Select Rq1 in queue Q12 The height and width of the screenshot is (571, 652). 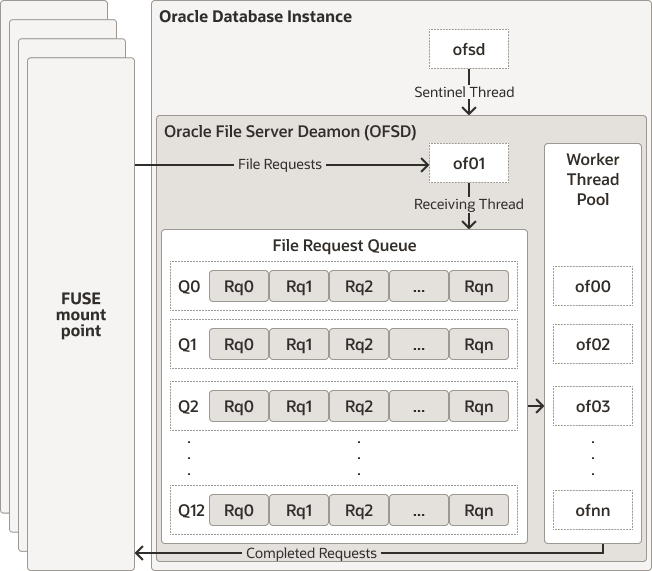[x=299, y=510]
